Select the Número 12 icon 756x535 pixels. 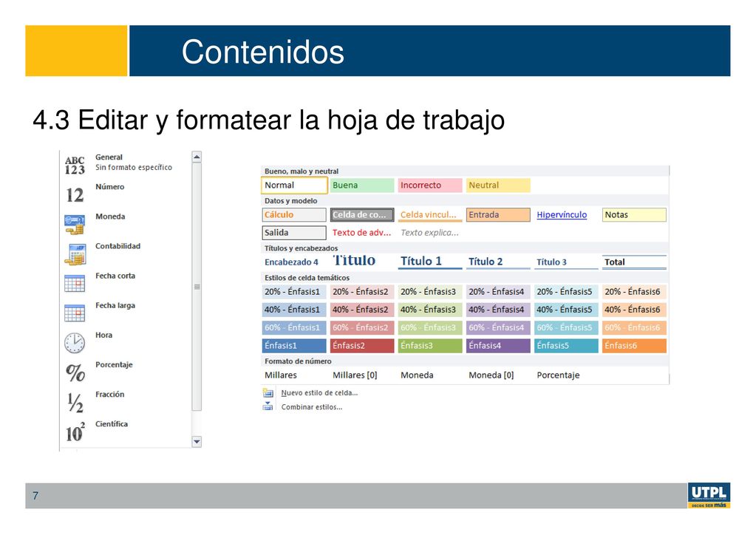75,195
